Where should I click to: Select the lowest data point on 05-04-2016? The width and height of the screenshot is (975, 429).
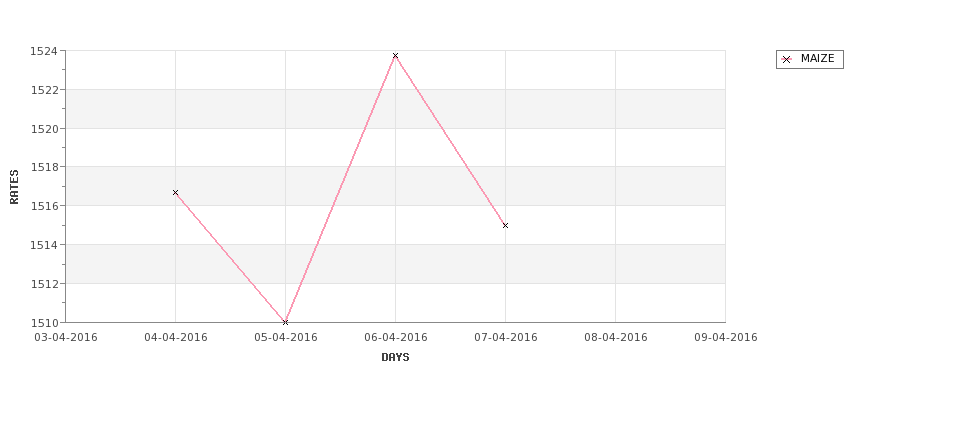[285, 322]
